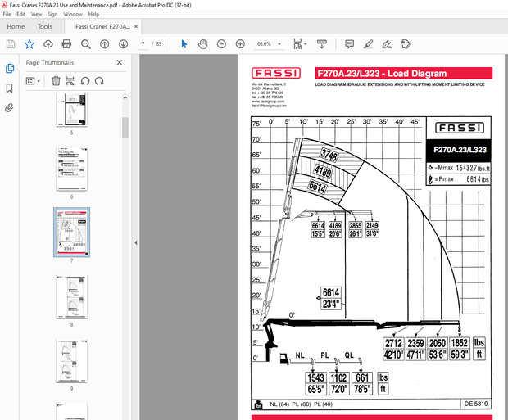Select the arrow Selection tool
The height and width of the screenshot is (420, 508).
pos(184,44)
